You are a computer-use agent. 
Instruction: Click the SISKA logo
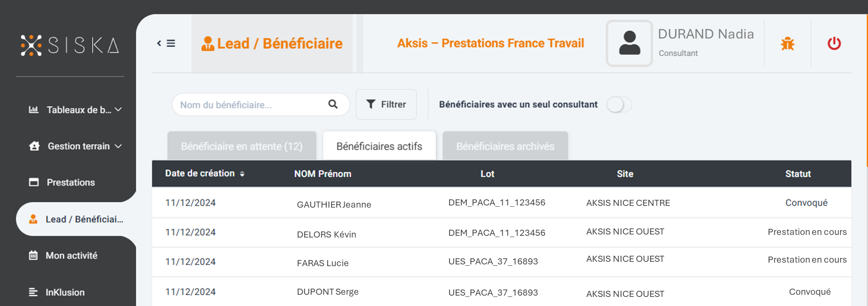click(x=70, y=45)
